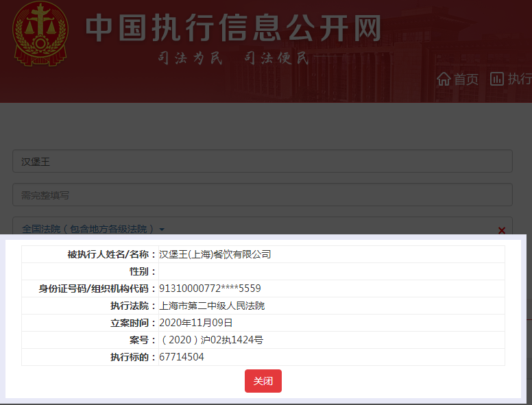532x405 pixels.
Task: Click the 执行 navigation menu item
Action: coord(511,79)
